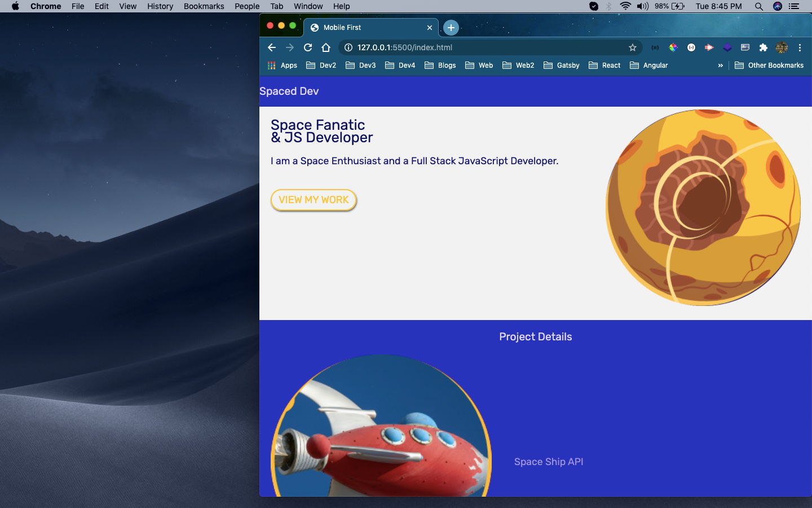Open the purple layered-stack extension
The height and width of the screenshot is (508, 812).
(727, 47)
